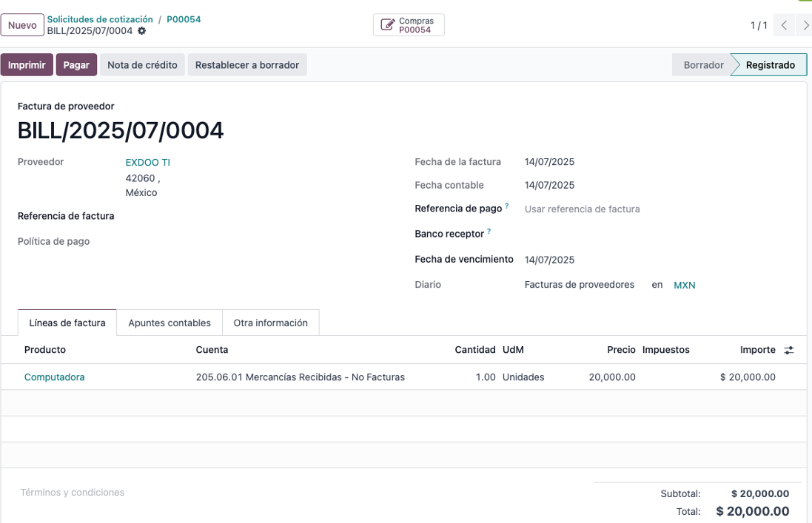This screenshot has height=523, width=812.
Task: Switch to Otra información tab
Action: click(270, 323)
